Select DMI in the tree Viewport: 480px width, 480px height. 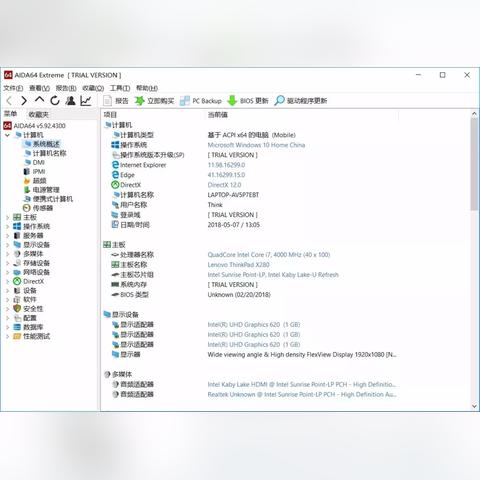38,162
